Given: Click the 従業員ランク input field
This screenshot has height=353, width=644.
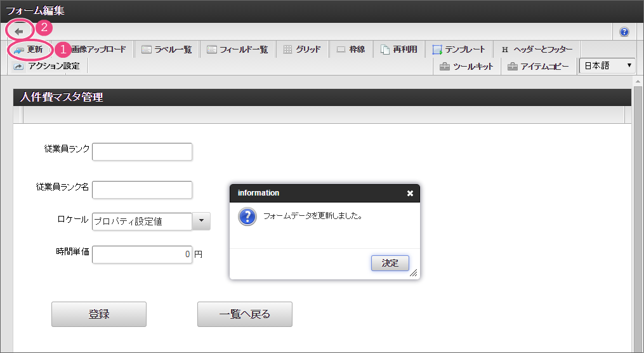Looking at the screenshot, I should tap(142, 152).
